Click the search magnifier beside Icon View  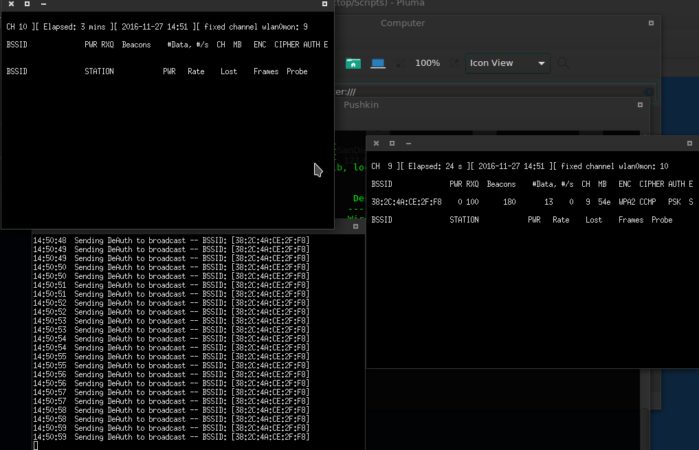click(565, 63)
